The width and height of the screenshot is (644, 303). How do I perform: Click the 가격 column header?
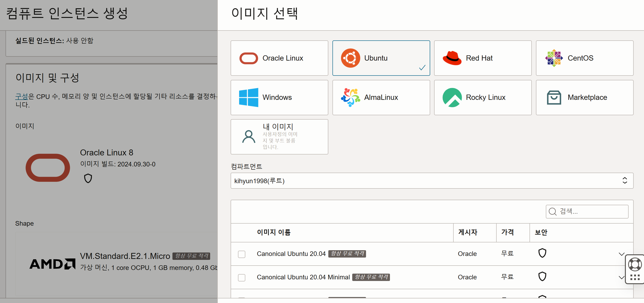tap(507, 232)
